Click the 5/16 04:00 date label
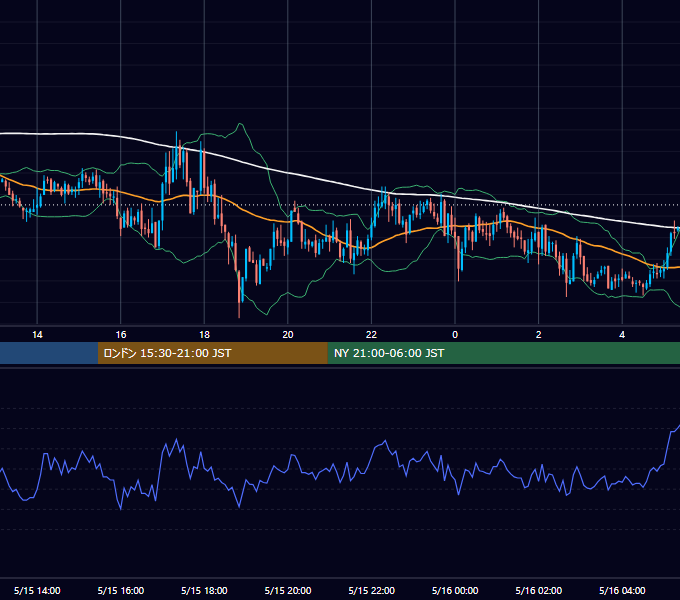The height and width of the screenshot is (600, 680). [x=622, y=590]
